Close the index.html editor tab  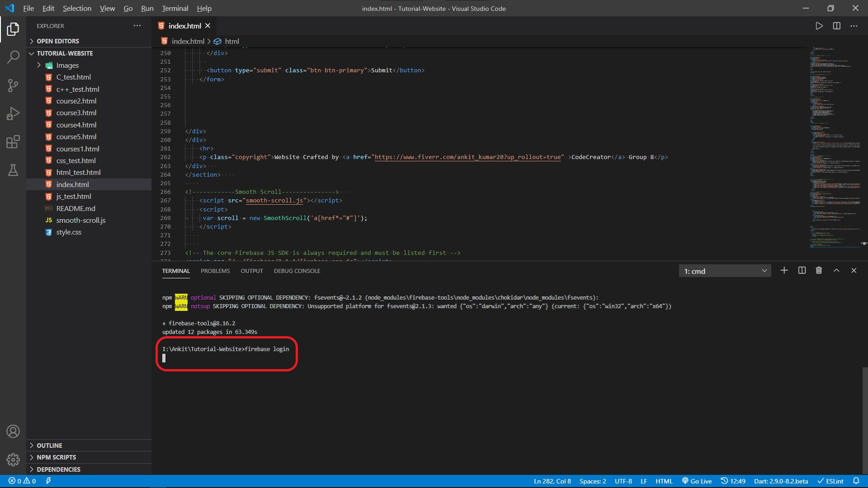pyautogui.click(x=208, y=26)
